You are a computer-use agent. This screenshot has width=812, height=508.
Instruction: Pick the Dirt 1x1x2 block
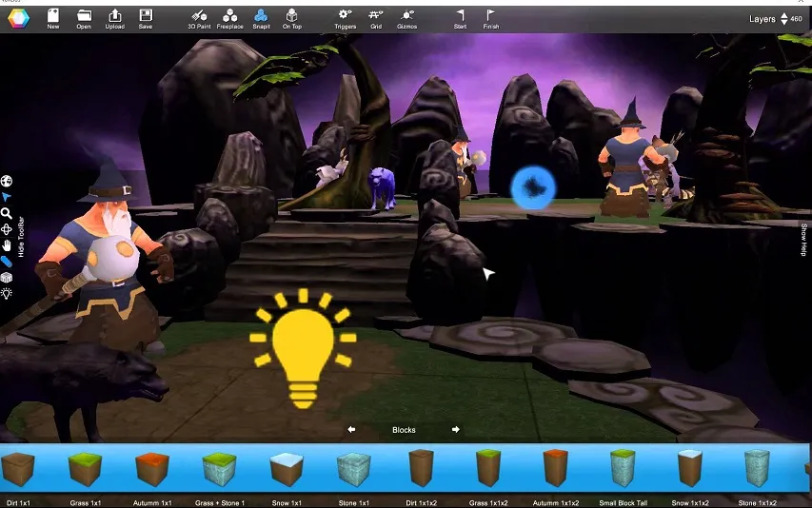(x=421, y=468)
